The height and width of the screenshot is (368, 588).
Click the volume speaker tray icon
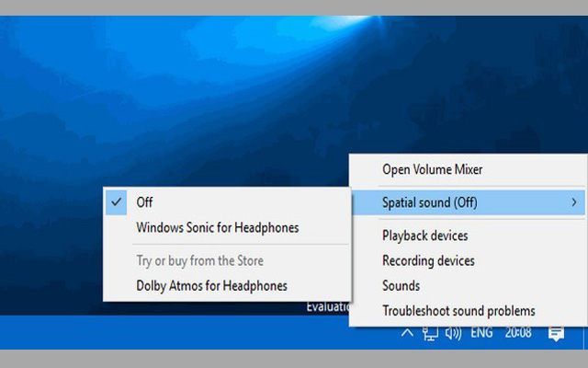click(452, 333)
